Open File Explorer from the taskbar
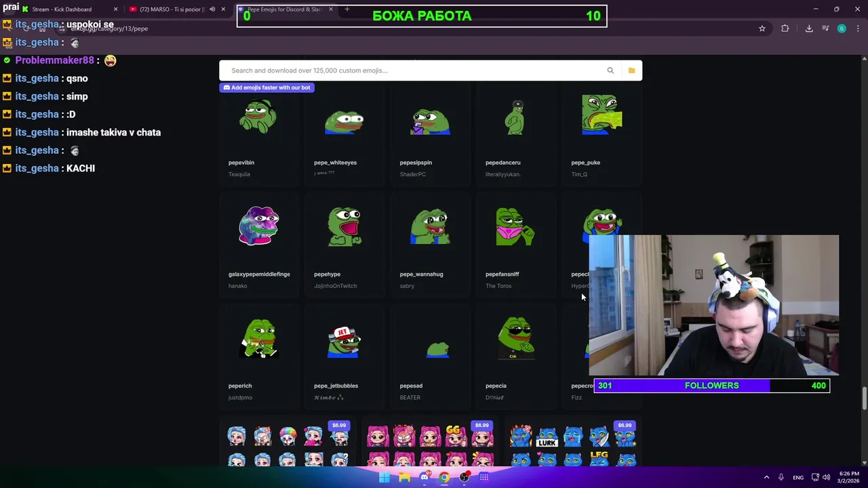 404,477
